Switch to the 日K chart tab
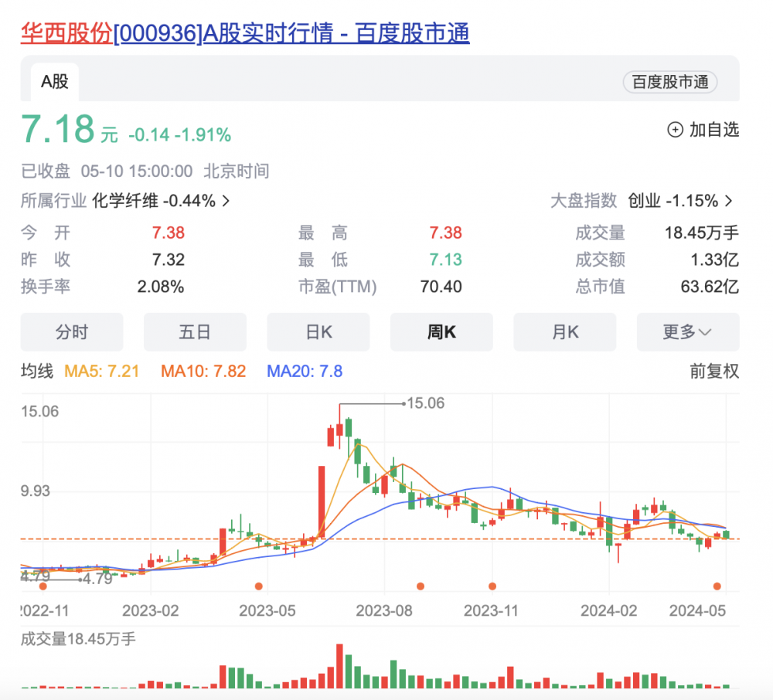 [x=318, y=332]
